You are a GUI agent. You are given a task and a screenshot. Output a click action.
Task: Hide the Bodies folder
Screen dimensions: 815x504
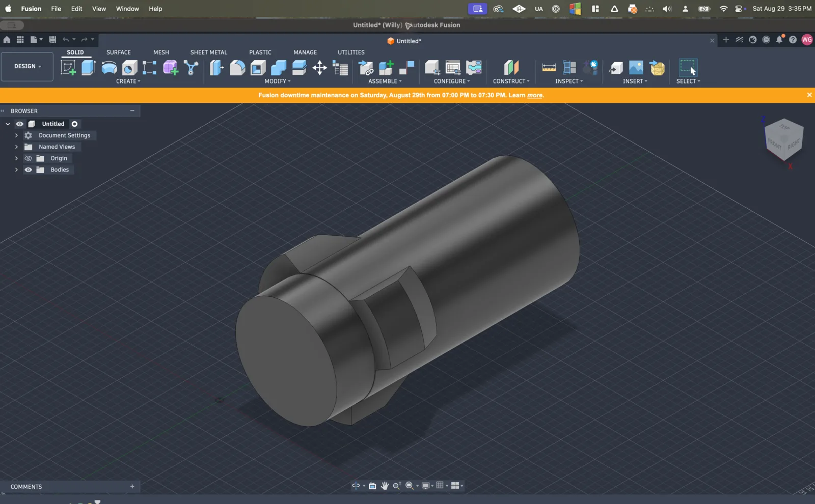[x=29, y=170]
